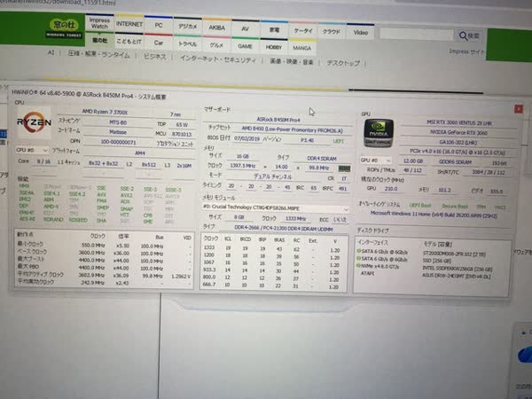Click the website search text field
This screenshot has width=532, height=399.
point(414,36)
